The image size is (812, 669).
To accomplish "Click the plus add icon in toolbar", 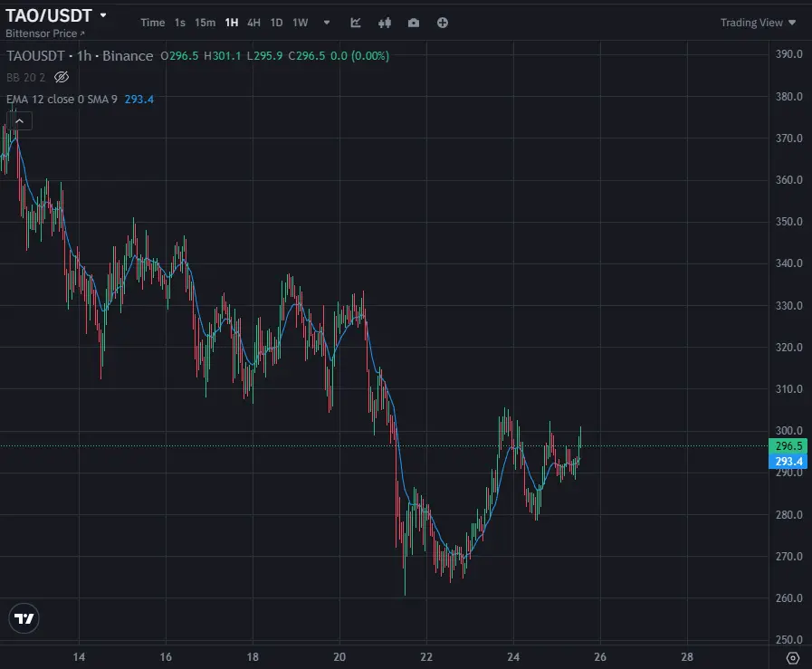I will [443, 23].
